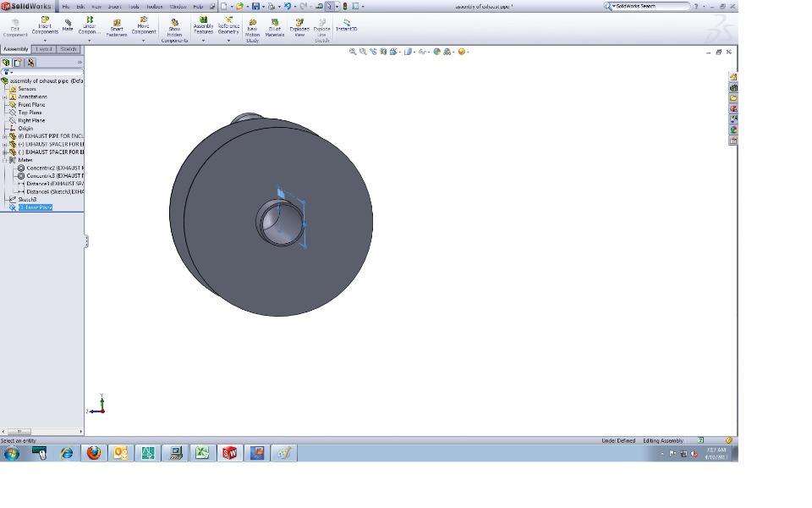Click the Insert Components tool
The height and width of the screenshot is (508, 812).
point(45,25)
